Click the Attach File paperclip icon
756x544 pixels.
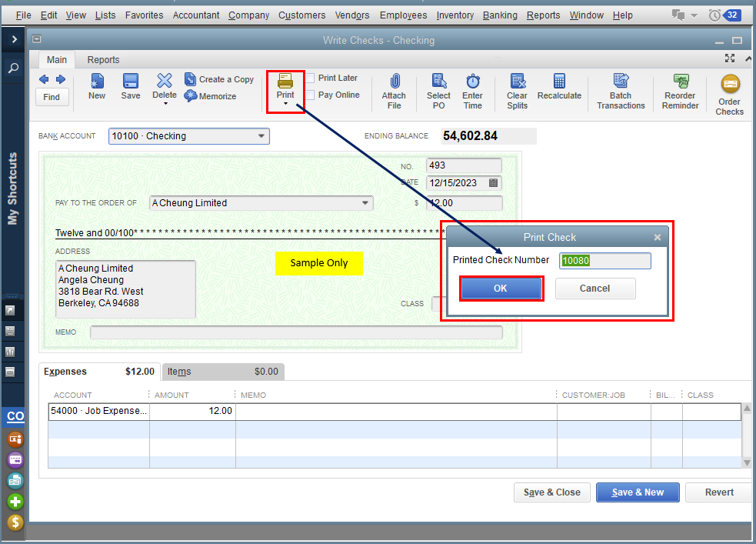point(394,82)
